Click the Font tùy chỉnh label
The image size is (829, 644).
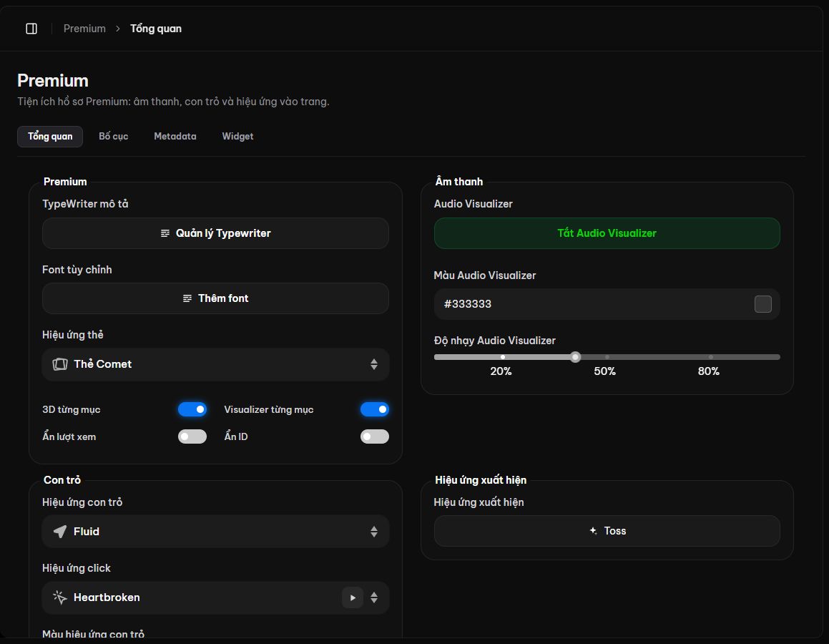click(x=77, y=270)
